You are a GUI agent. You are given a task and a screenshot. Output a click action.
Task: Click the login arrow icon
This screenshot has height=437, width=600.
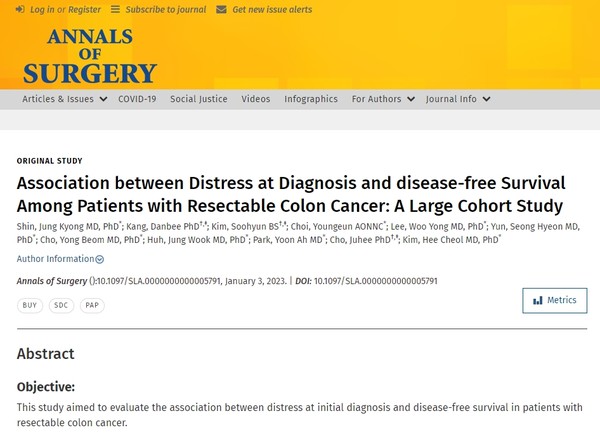[x=20, y=10]
